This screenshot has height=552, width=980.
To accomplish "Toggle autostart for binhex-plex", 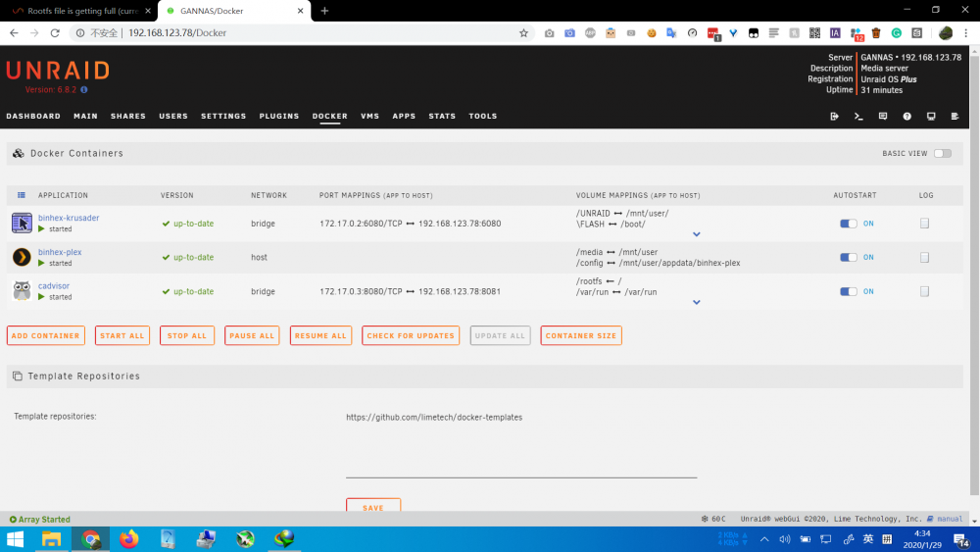I will (848, 258).
